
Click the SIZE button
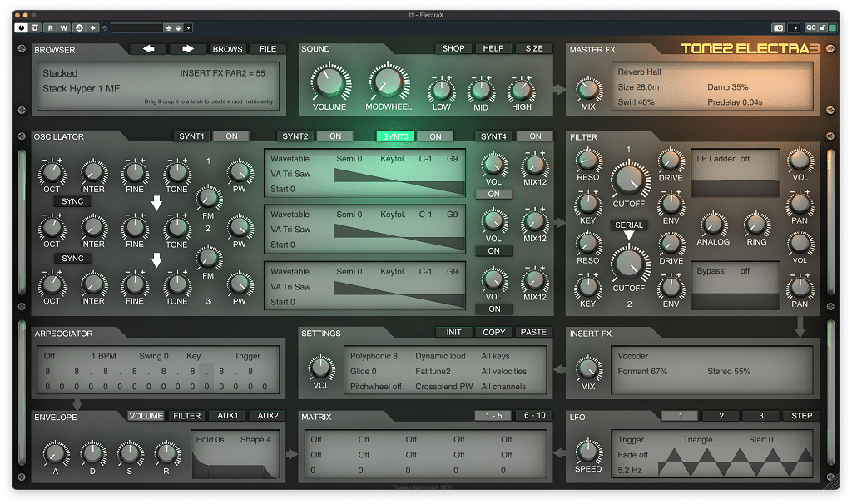(534, 48)
